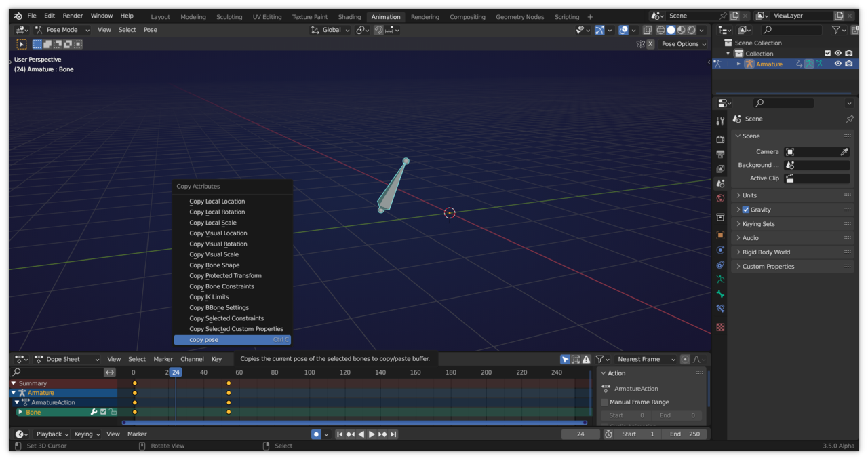Click the camera eyedropper icon

[x=844, y=152]
